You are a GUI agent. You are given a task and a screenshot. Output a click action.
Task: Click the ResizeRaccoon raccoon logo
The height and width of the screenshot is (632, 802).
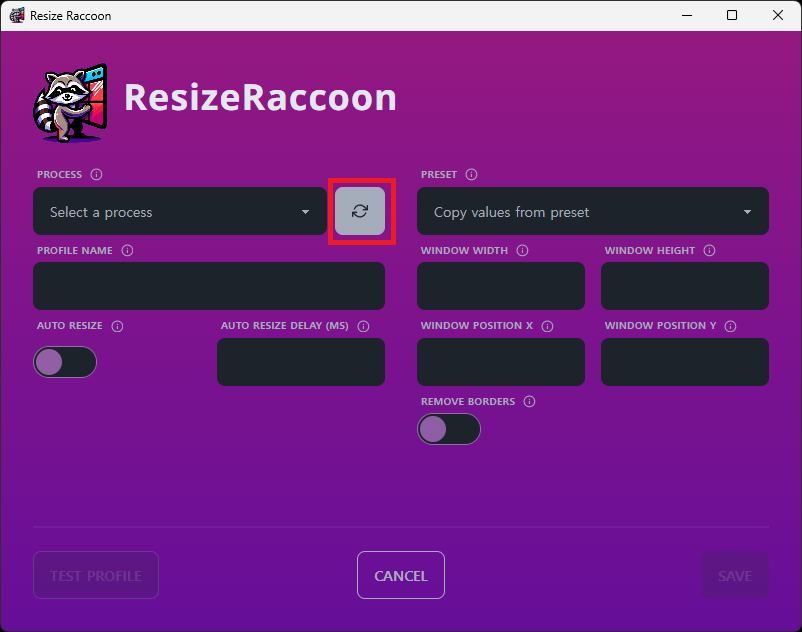pos(71,103)
